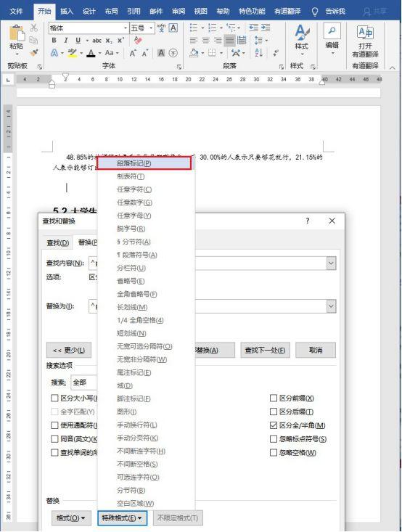Open the 插入 ribbon tab
The image size is (402, 532).
pos(67,11)
